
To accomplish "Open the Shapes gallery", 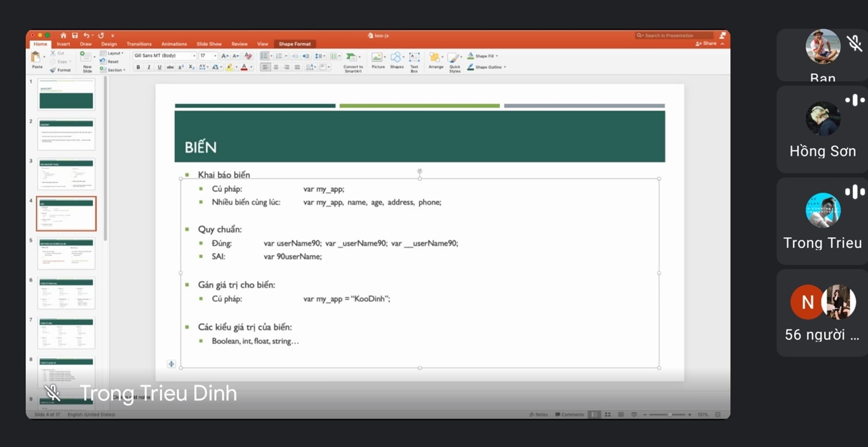I will [x=397, y=59].
